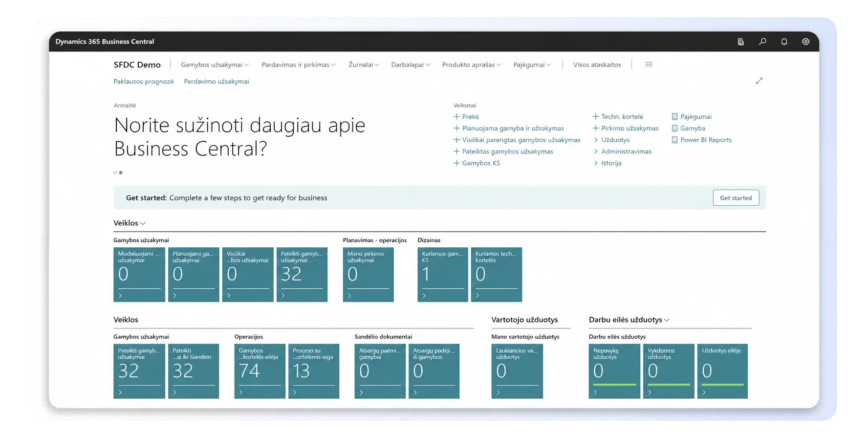The height and width of the screenshot is (433, 868).
Task: Click the Power BI Reports icon
Action: 674,140
